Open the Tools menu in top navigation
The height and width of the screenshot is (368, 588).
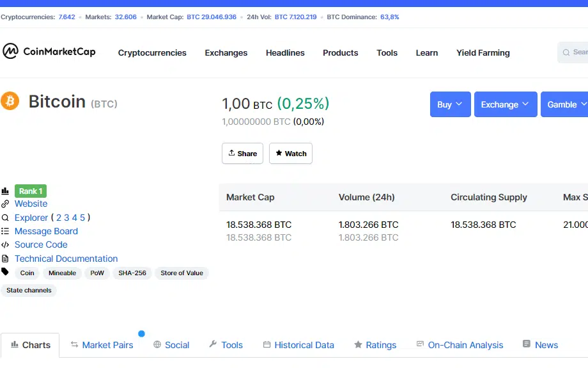pos(387,53)
